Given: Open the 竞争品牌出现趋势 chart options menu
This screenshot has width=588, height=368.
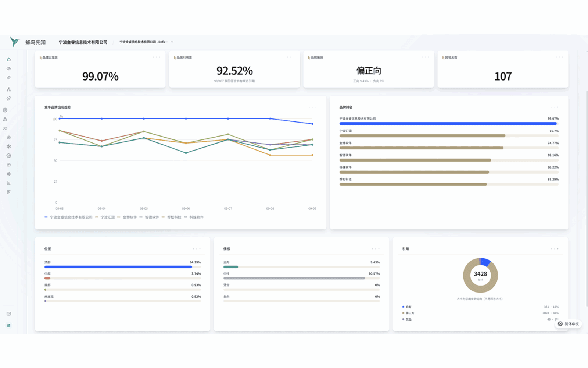Looking at the screenshot, I should point(313,107).
